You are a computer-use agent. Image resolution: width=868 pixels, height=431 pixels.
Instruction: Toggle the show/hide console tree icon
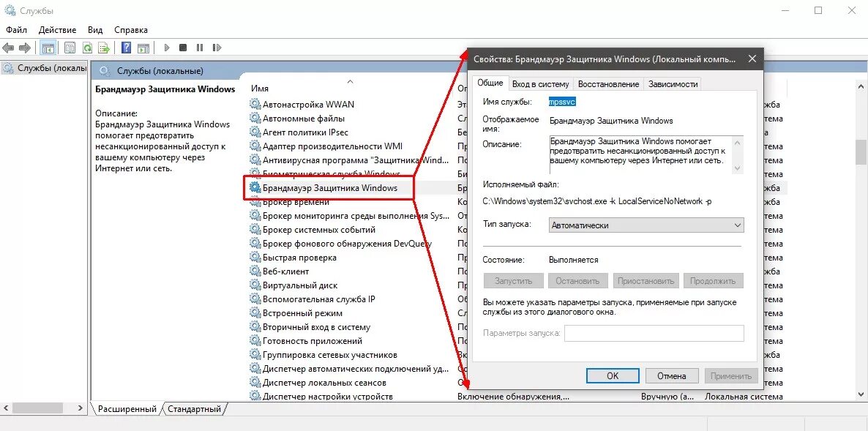coord(48,48)
